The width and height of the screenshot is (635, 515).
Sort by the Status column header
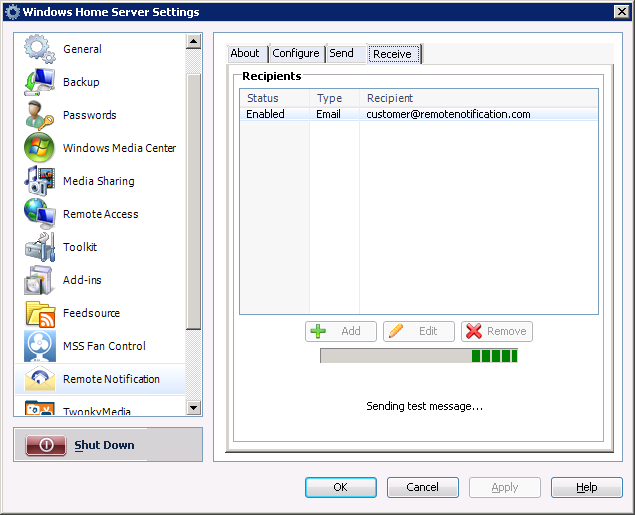[275, 98]
